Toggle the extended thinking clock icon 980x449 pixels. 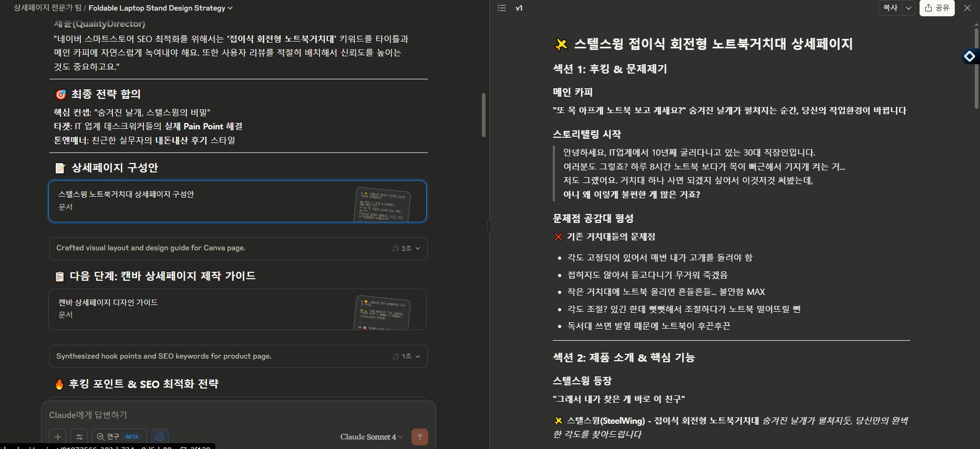[160, 436]
